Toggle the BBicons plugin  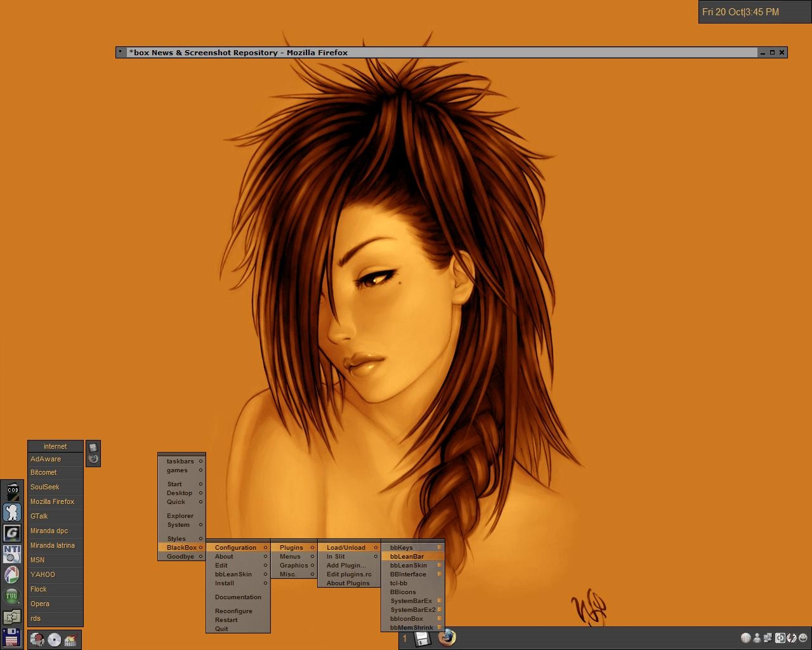(x=412, y=592)
